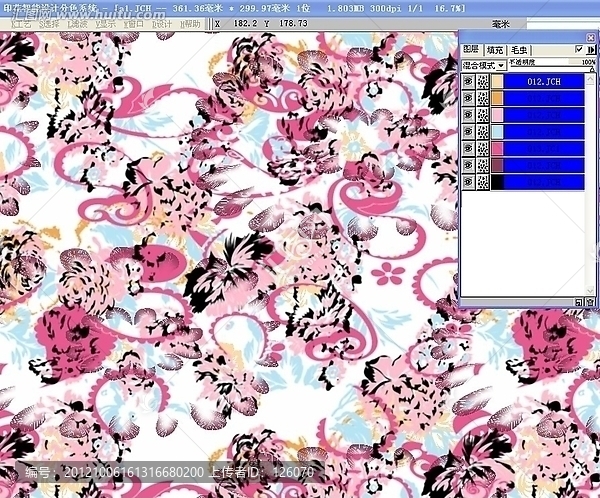Select the layer row beside the maroon swatch
This screenshot has width=600, height=498.
tap(544, 166)
